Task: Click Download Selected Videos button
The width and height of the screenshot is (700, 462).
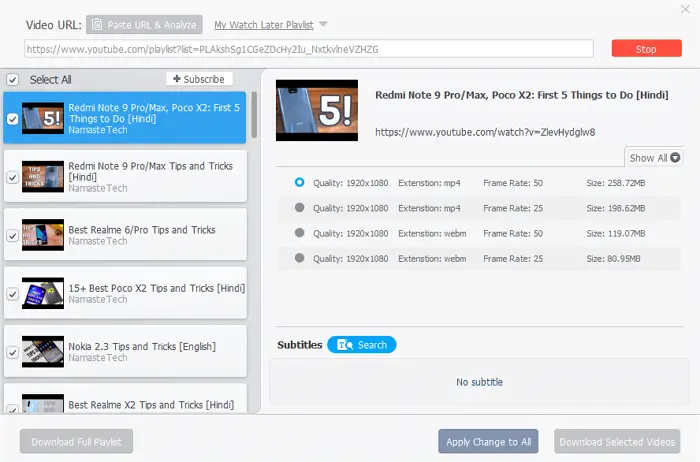Action: click(x=617, y=441)
